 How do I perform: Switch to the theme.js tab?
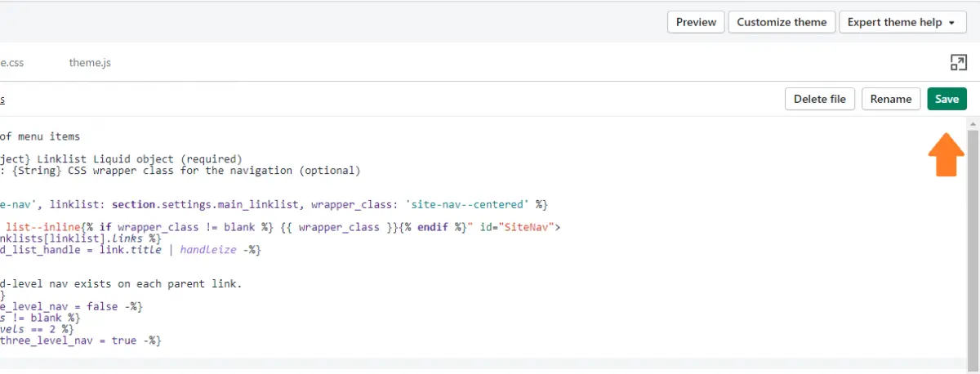point(90,62)
